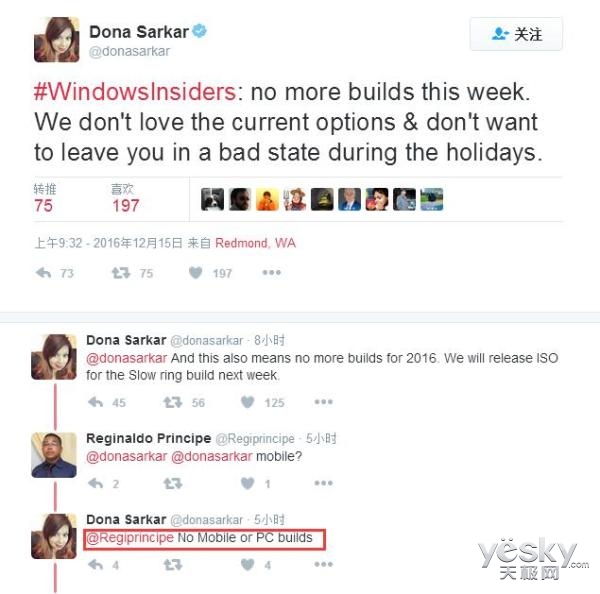The image size is (600, 594).
Task: Retweet the 'No Mobile or PC builds' reply
Action: pos(173,565)
